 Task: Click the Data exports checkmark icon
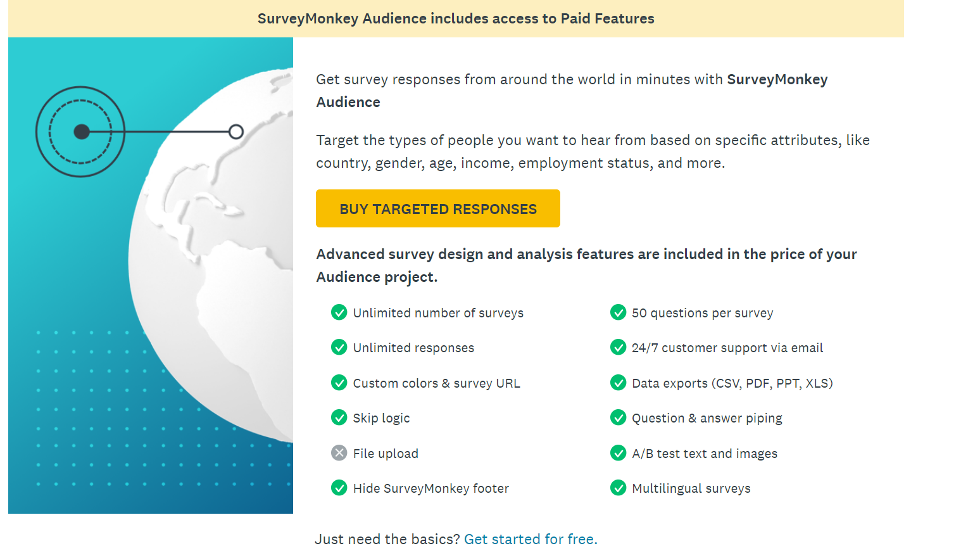618,383
